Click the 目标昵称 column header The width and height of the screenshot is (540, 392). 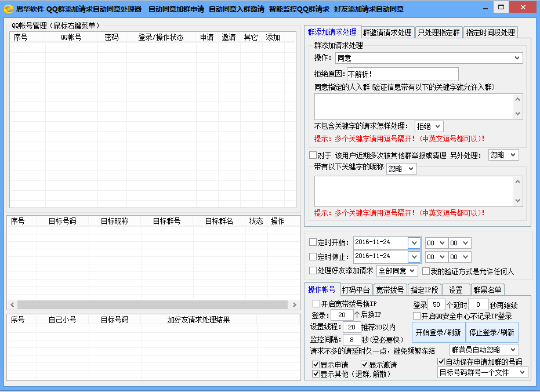pos(115,221)
